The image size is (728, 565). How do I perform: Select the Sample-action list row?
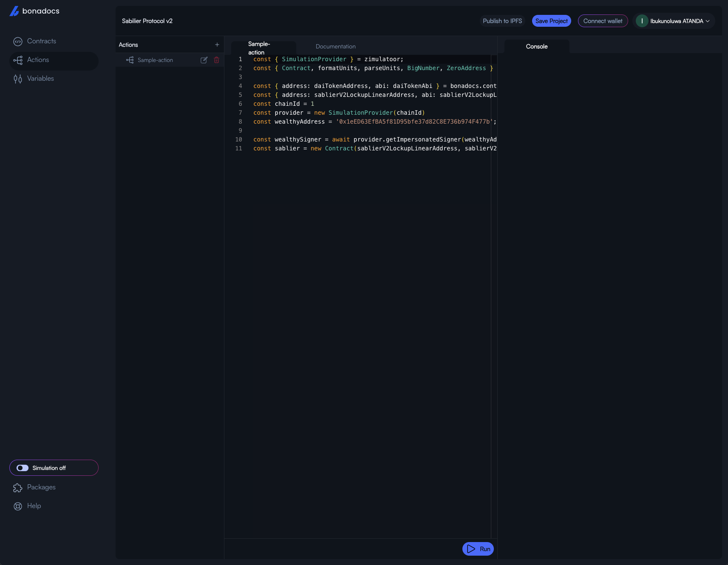point(170,60)
